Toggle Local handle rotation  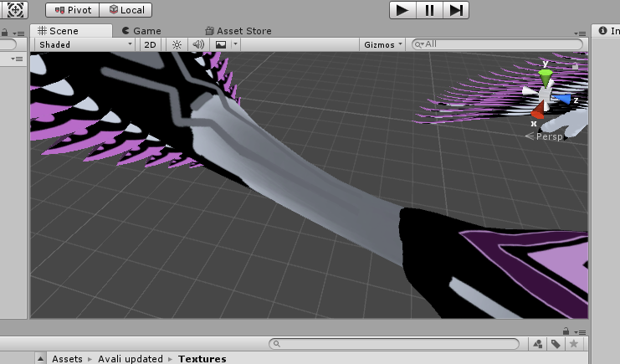[126, 10]
